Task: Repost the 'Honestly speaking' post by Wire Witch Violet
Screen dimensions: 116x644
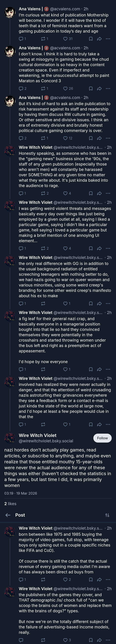Action: [45, 193]
